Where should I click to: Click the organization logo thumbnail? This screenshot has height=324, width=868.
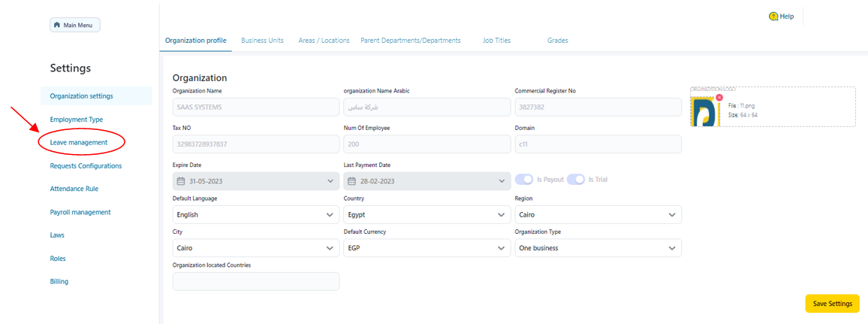[705, 111]
